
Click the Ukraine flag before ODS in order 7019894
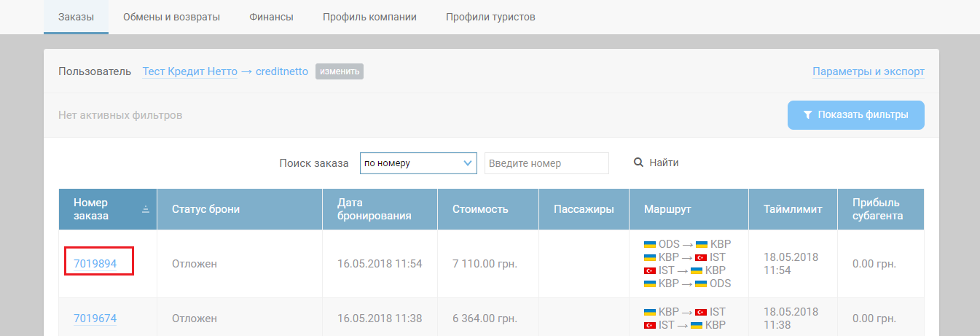[650, 244]
